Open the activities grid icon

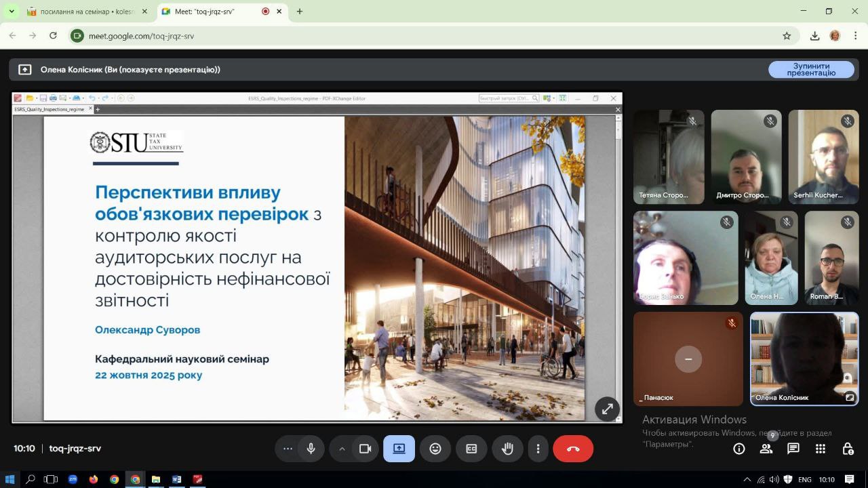click(x=821, y=449)
